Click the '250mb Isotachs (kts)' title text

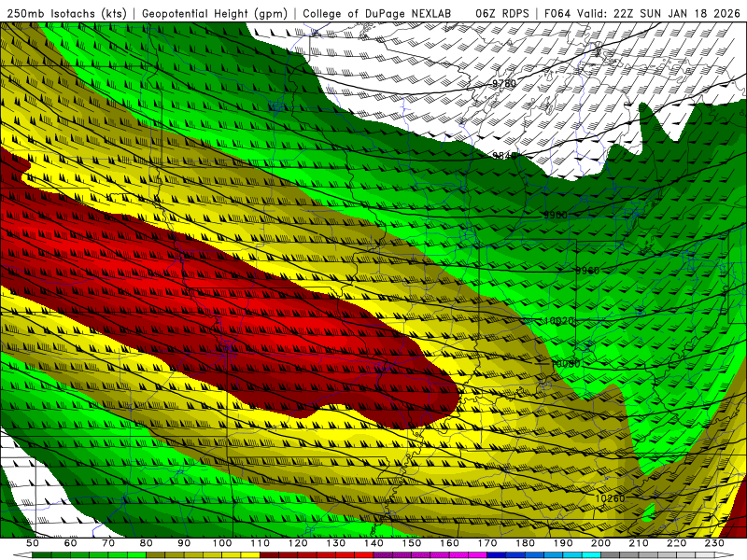tap(66, 13)
